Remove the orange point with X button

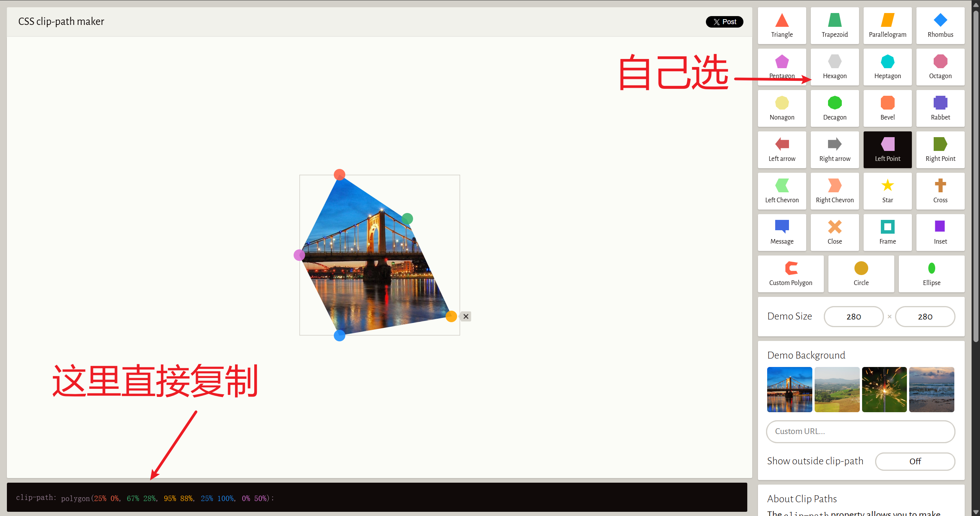466,316
